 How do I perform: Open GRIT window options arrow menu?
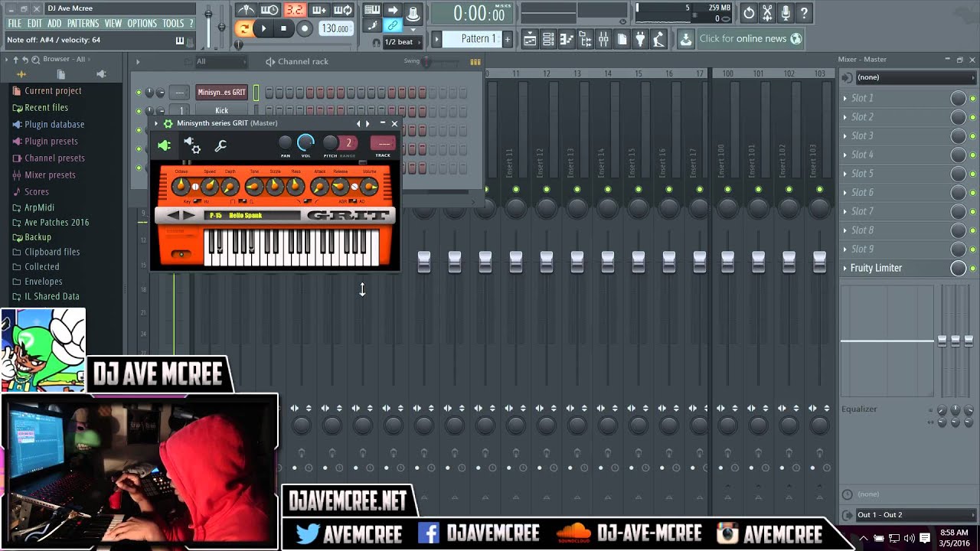(156, 123)
